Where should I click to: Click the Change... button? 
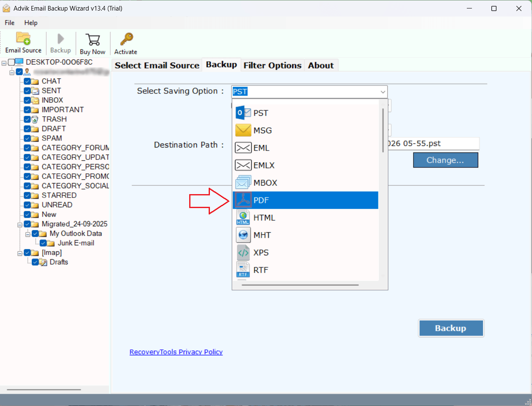pos(446,160)
